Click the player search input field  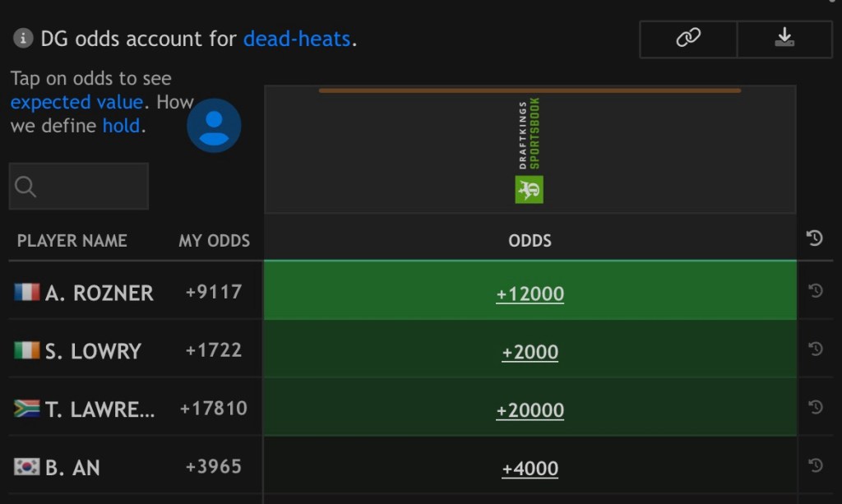[79, 187]
